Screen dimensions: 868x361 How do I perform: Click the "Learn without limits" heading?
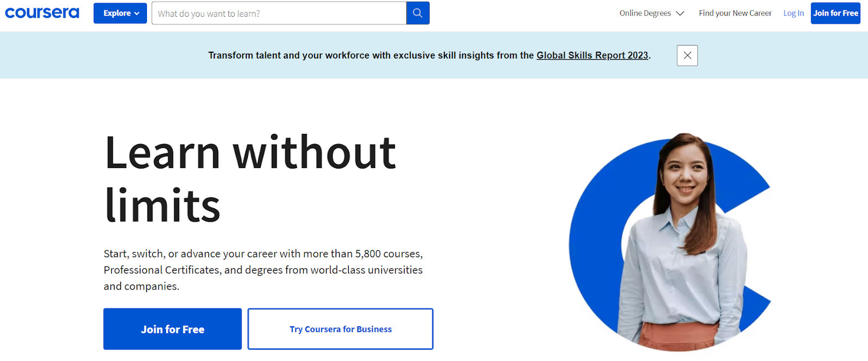point(250,179)
